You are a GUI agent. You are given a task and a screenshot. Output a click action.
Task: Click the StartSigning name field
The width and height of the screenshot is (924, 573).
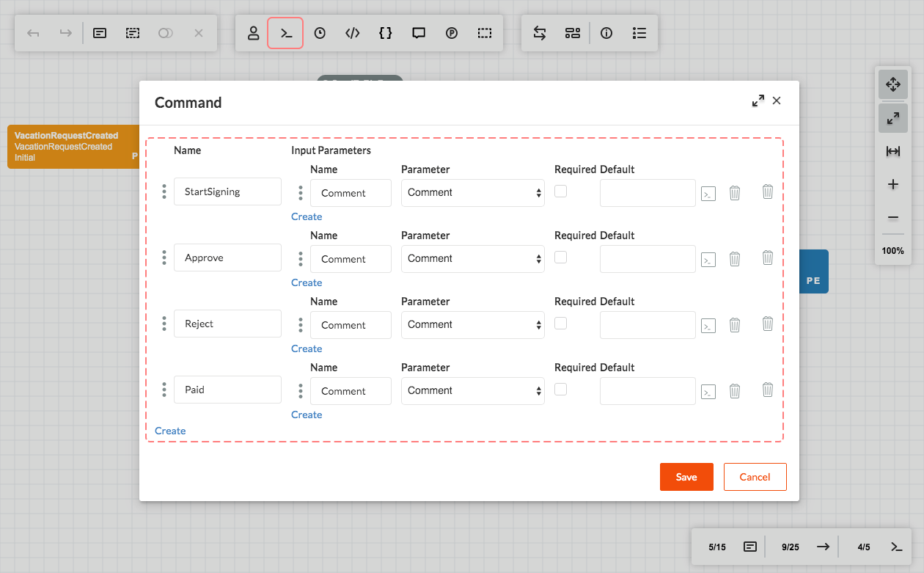click(227, 191)
